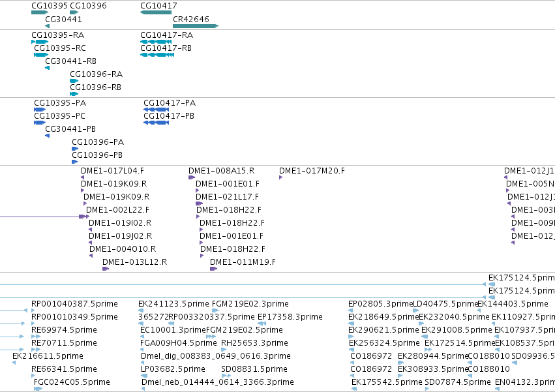Click the CG30441 gene label
The height and width of the screenshot is (392, 555).
(x=64, y=19)
